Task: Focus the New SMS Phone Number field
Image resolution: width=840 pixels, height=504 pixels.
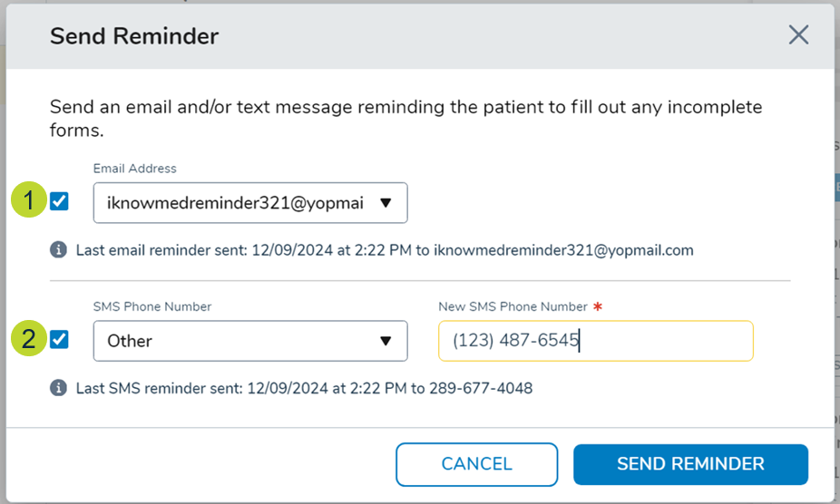Action: click(595, 341)
